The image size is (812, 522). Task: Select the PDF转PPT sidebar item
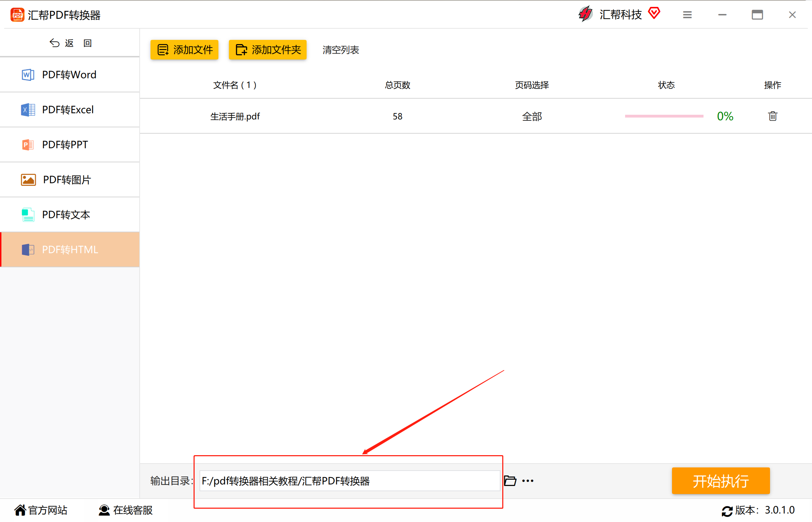[x=70, y=145]
